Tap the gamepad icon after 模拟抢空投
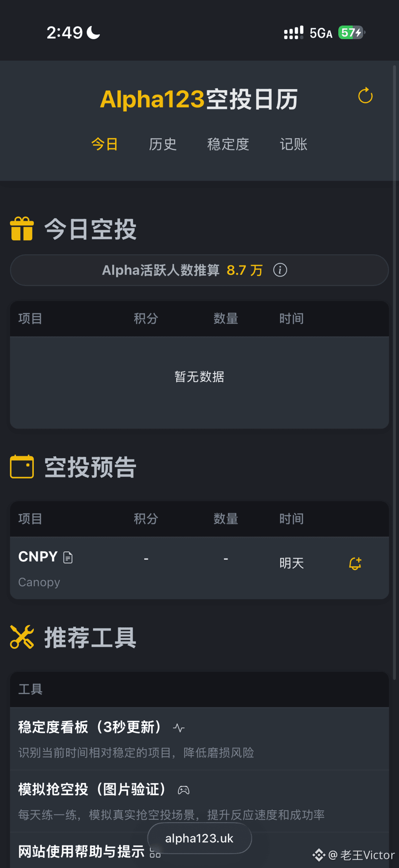This screenshot has width=399, height=868. pos(184,790)
